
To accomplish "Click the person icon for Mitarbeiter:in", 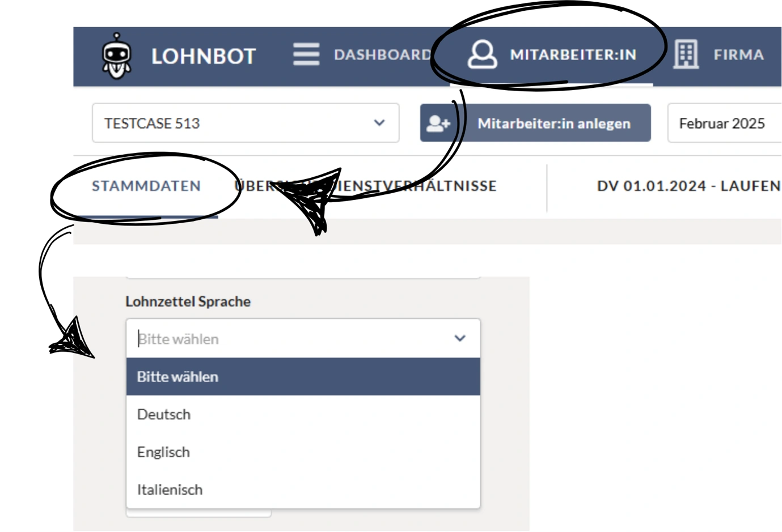I will (482, 54).
